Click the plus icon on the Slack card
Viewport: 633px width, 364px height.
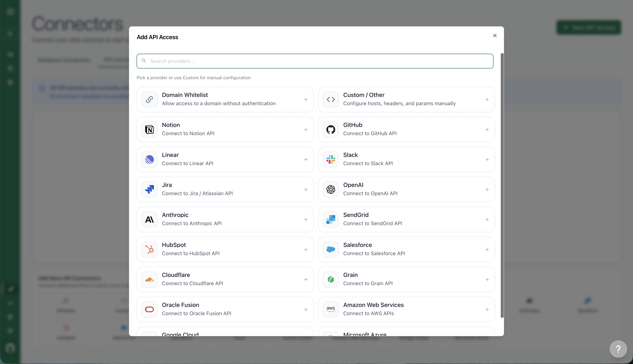coord(487,160)
